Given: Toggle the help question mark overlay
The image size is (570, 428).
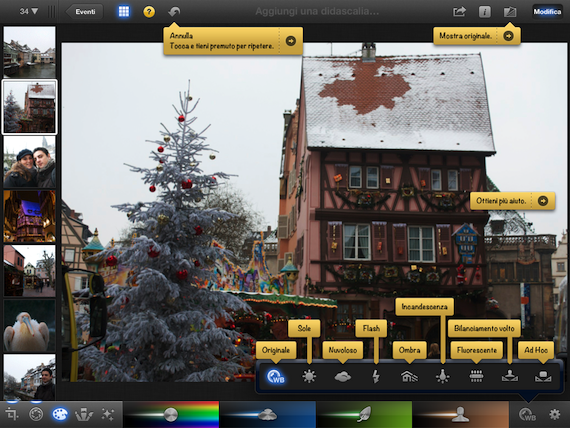Looking at the screenshot, I should click(149, 12).
